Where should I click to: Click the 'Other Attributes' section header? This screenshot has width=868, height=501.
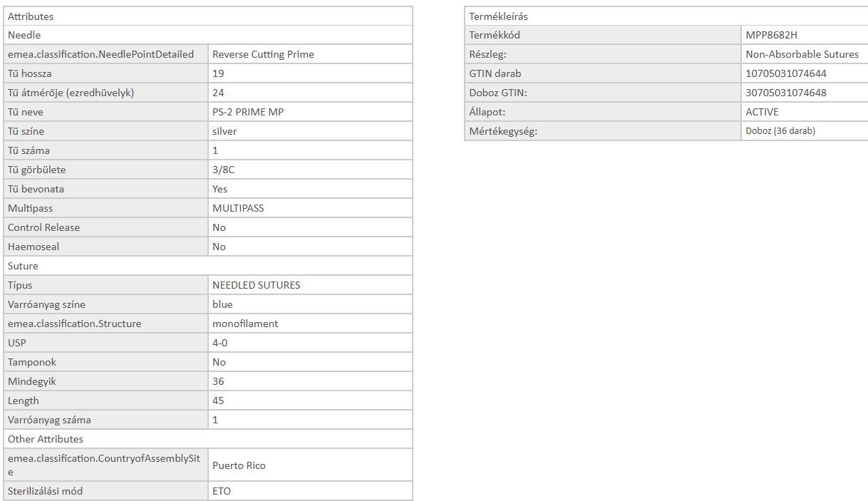tap(45, 439)
